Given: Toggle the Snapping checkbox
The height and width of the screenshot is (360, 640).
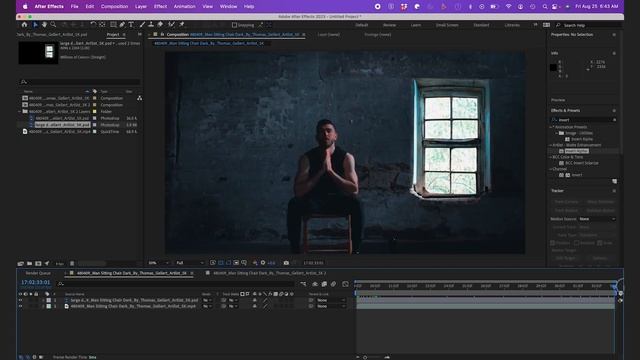Looking at the screenshot, I should coord(234,25).
